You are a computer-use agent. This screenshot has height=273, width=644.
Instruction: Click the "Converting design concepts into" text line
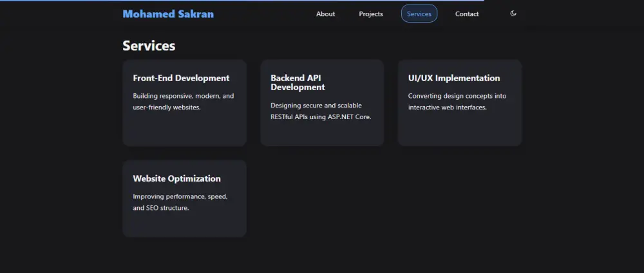[x=457, y=96]
